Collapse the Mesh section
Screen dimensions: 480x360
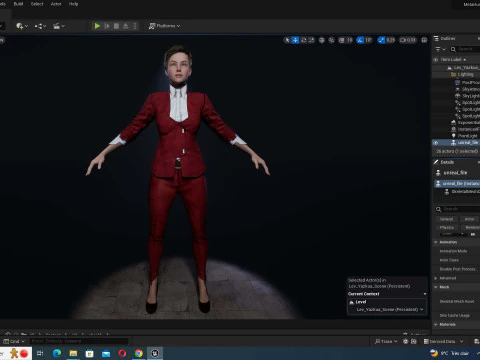436,287
